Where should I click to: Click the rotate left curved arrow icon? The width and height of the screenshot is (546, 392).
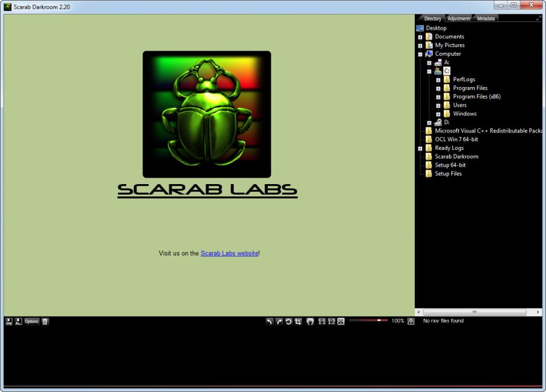point(270,321)
